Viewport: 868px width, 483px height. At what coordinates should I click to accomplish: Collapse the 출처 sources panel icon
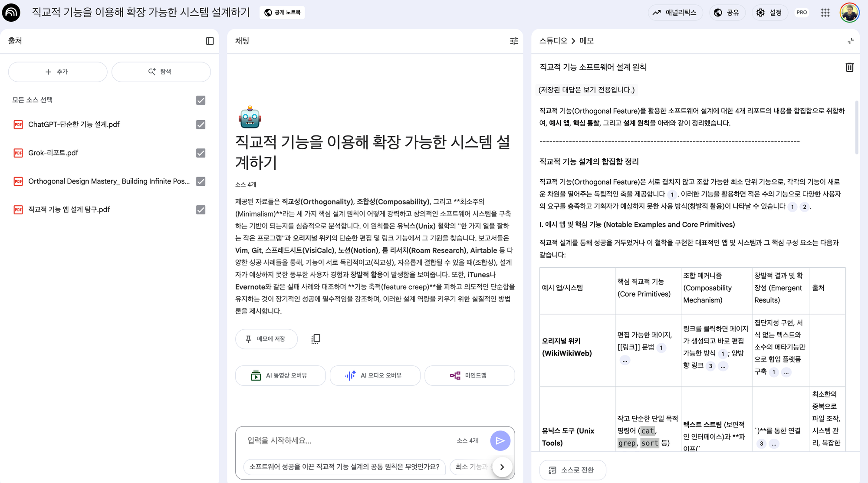(210, 41)
